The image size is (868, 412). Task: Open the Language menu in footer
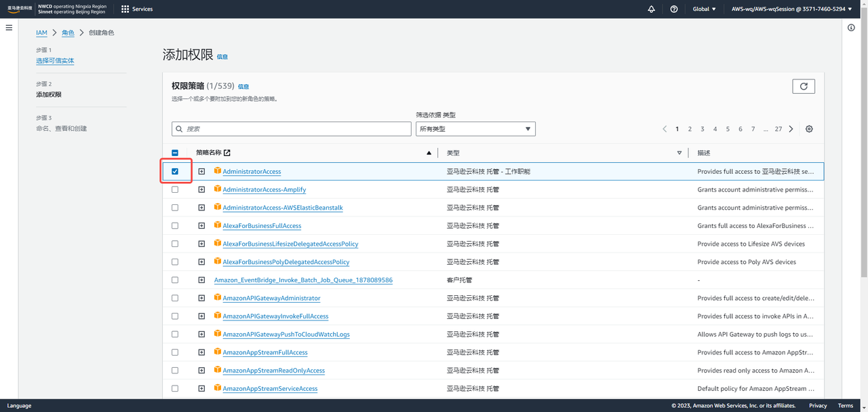pos(19,406)
